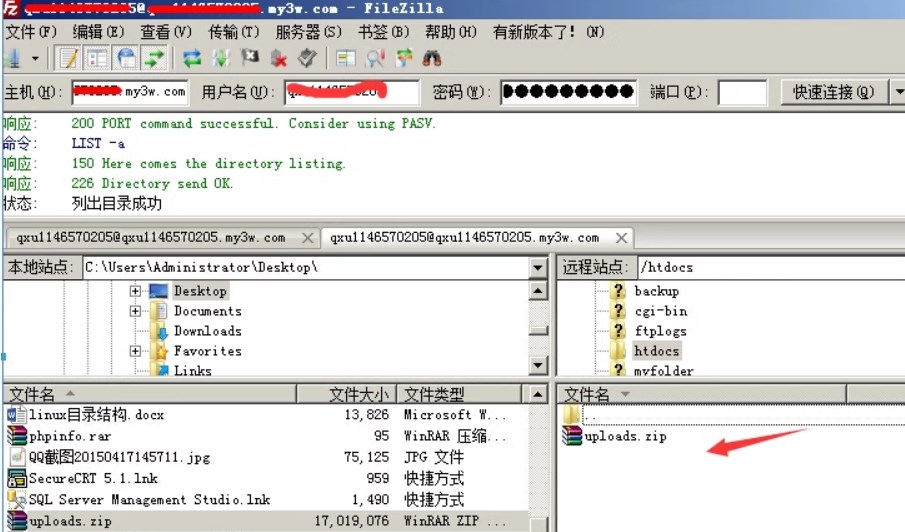905x532 pixels.
Task: Enable synchronized browsing icon
Action: click(404, 59)
